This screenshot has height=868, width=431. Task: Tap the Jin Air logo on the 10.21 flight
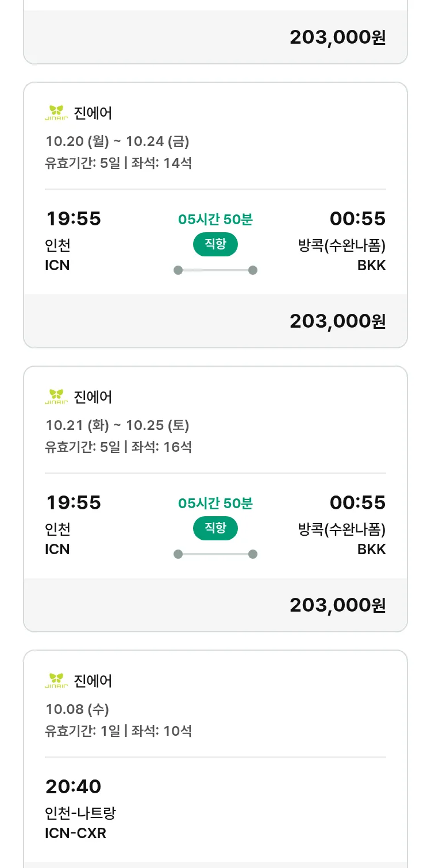56,397
